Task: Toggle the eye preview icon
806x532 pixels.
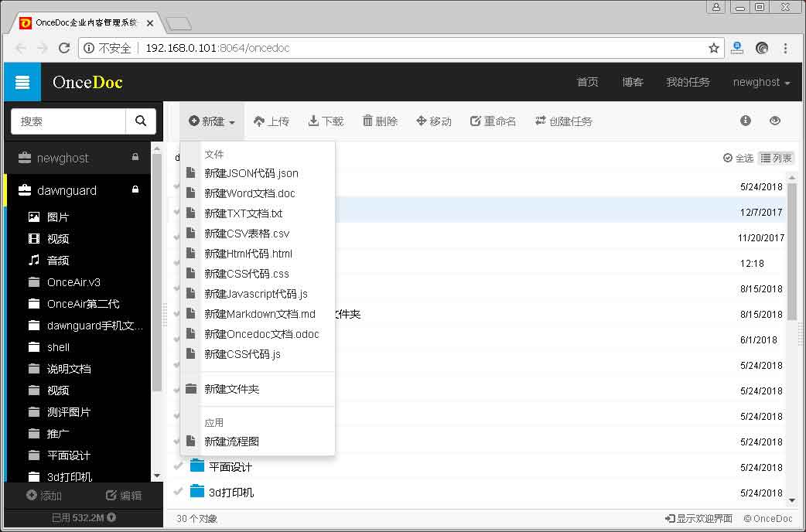Action: pyautogui.click(x=775, y=121)
